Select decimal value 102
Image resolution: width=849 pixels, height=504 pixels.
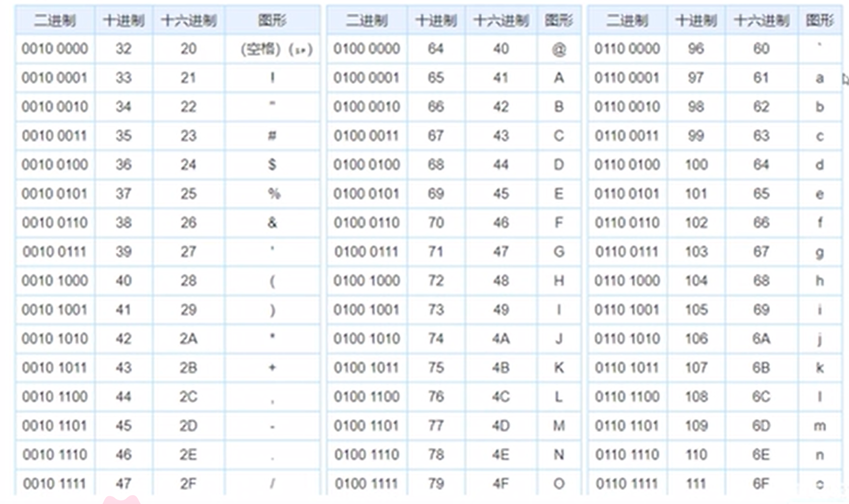click(x=696, y=223)
